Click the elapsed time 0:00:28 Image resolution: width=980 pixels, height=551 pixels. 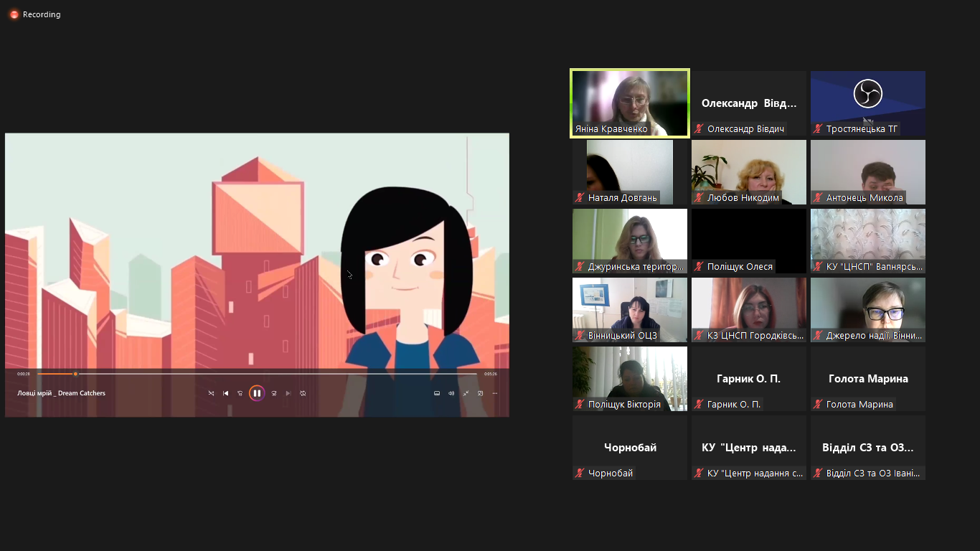(x=24, y=374)
